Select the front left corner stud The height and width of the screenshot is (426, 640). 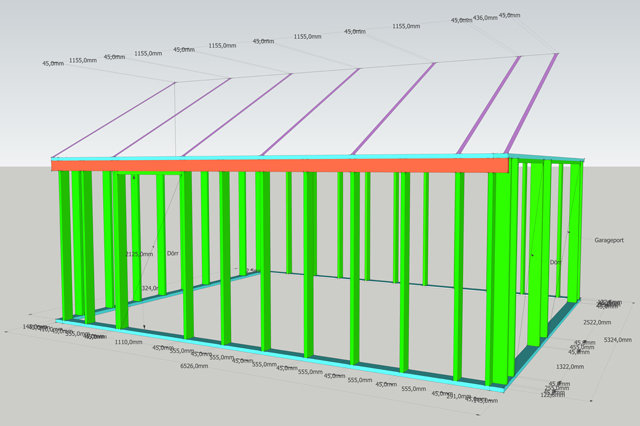(x=65, y=245)
